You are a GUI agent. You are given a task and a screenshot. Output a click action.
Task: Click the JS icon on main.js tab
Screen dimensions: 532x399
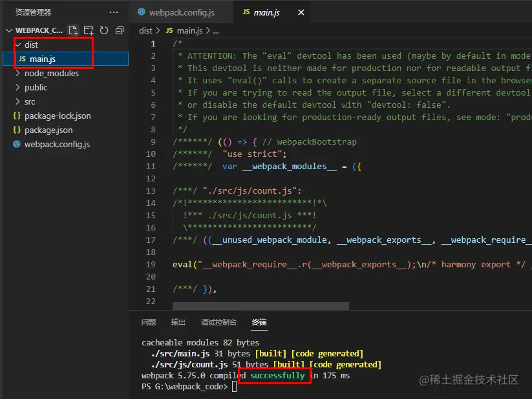[246, 12]
